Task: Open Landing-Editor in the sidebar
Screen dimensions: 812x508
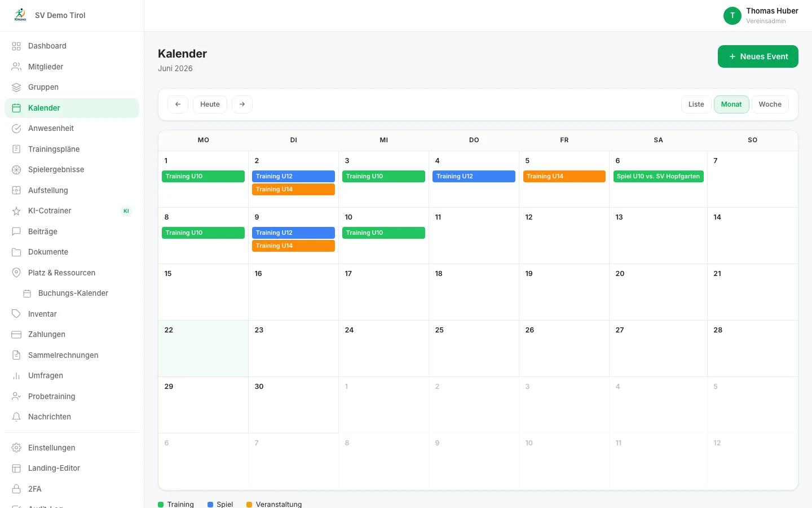Action: point(72,468)
